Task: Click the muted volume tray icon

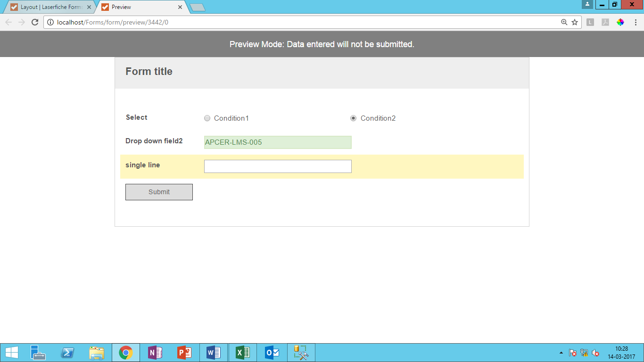Action: pos(595,353)
